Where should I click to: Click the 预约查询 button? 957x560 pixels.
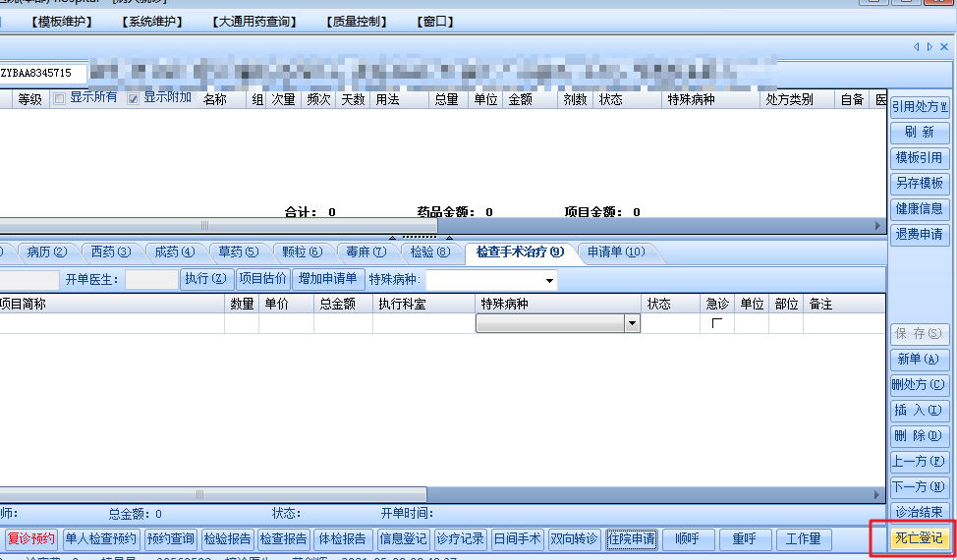[171, 539]
